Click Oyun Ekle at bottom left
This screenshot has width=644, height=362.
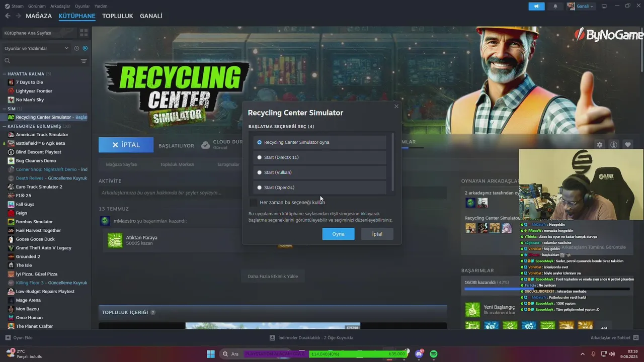point(19,338)
